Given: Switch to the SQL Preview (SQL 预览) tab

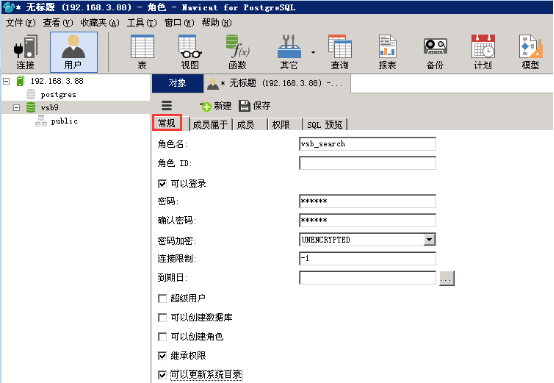Looking at the screenshot, I should pos(325,124).
